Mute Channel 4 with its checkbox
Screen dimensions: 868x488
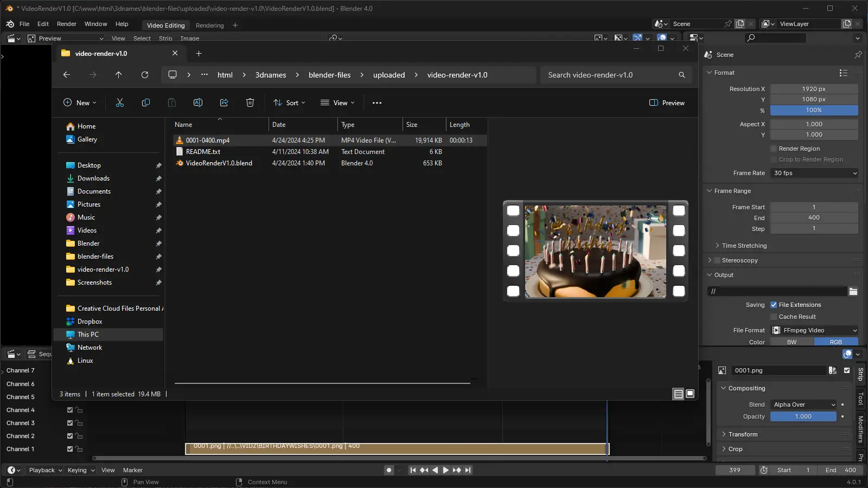(x=69, y=410)
